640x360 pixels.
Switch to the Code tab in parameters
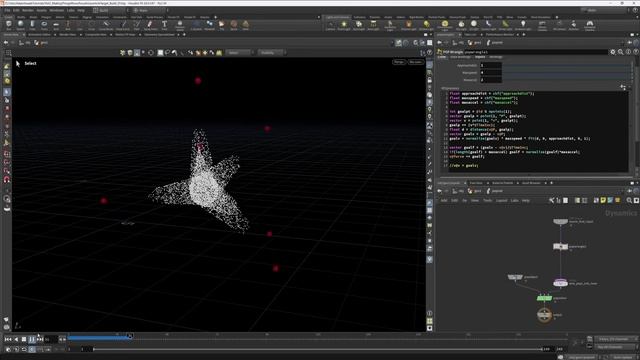(442, 57)
